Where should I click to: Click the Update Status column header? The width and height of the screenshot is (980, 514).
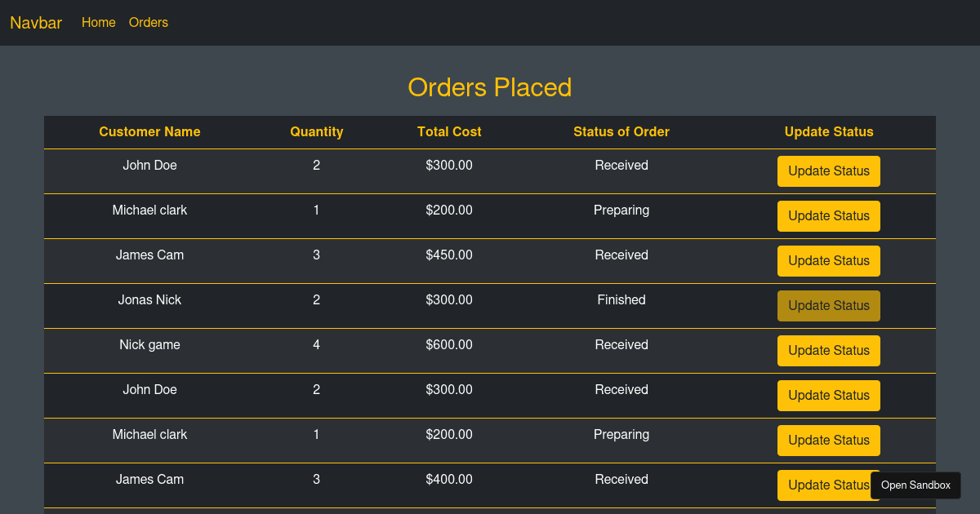tap(829, 132)
